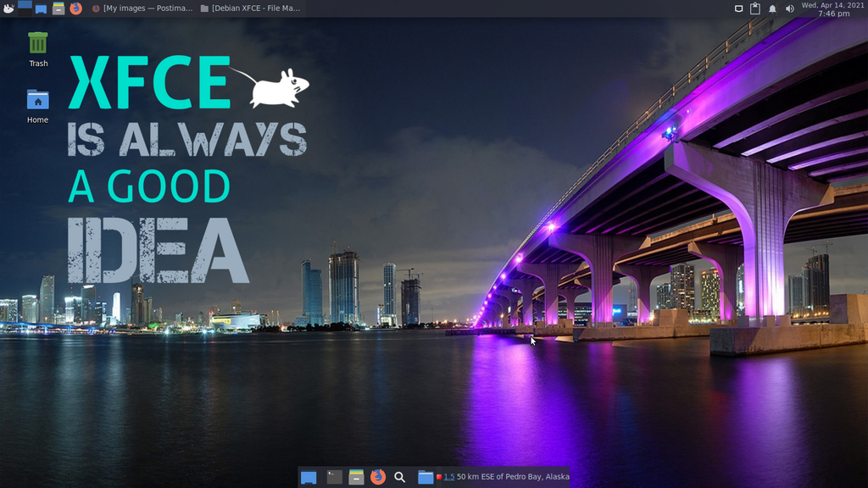Click the workspace switcher in top panel
Image resolution: width=868 pixels, height=488 pixels.
(25, 8)
